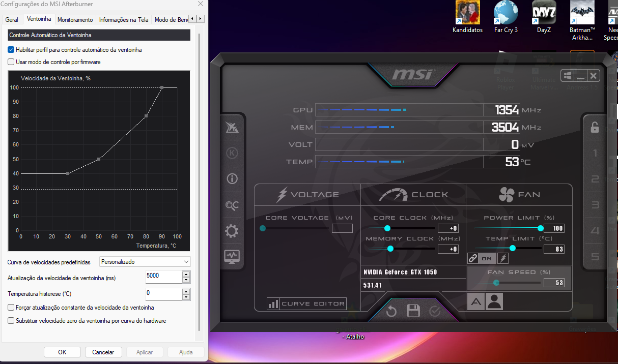Click the Windows logo startup icon in Afterburner
Screen dimensions: 618x364
click(568, 76)
